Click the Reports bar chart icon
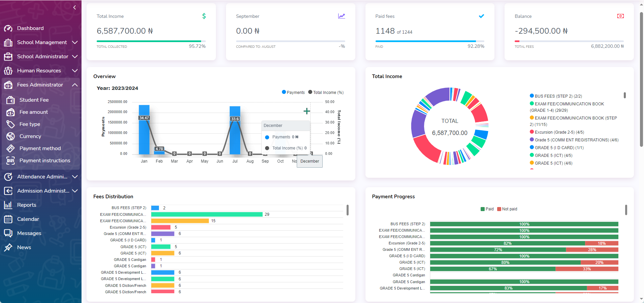Image resolution: width=644 pixels, height=303 pixels. [8, 205]
